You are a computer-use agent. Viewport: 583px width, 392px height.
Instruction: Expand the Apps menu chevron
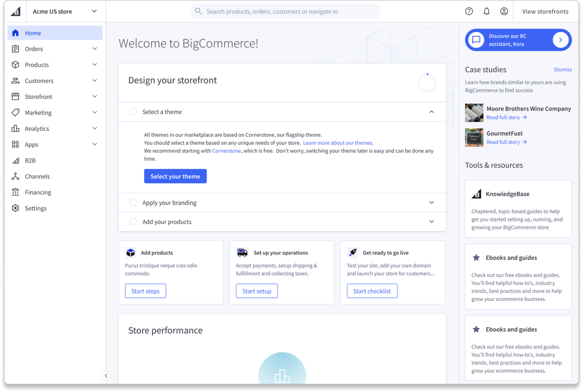[x=95, y=145]
